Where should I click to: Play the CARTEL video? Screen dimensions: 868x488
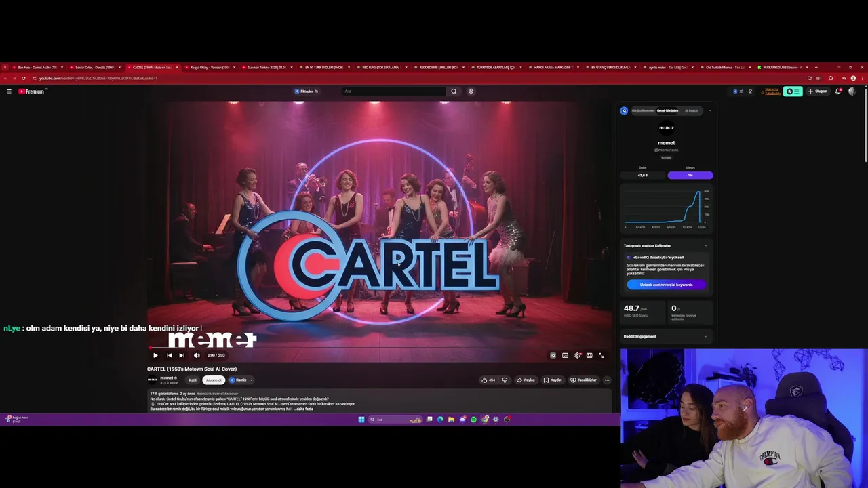point(155,355)
